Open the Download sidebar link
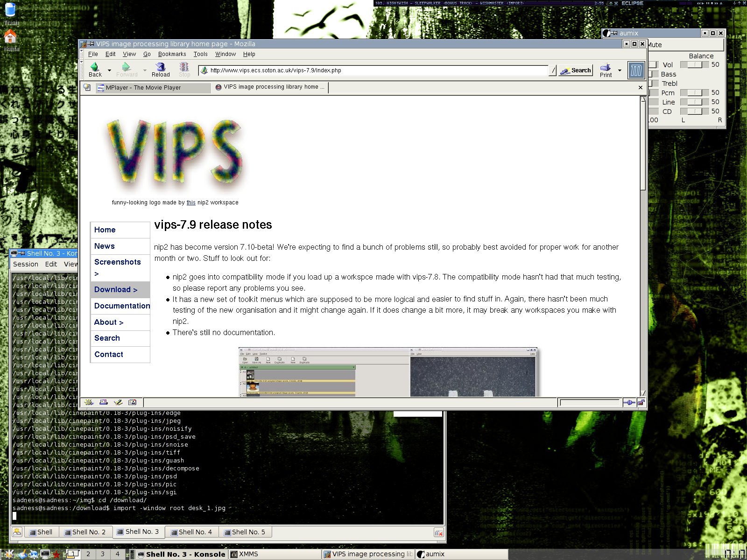Viewport: 747px width, 560px height. click(x=116, y=289)
